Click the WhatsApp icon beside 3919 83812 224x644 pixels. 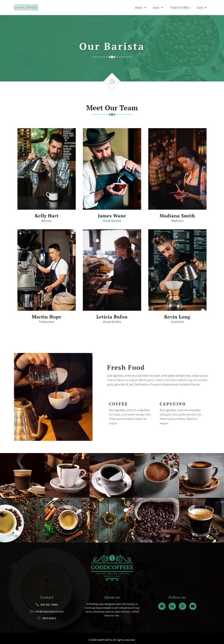click(39, 618)
